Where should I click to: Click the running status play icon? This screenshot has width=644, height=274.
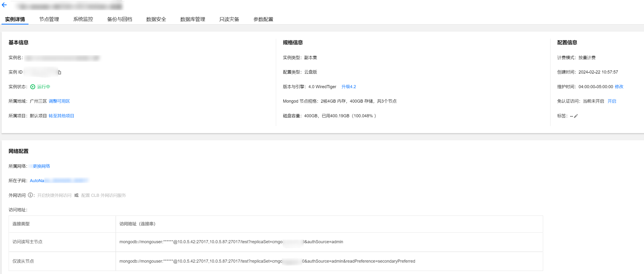tap(33, 87)
